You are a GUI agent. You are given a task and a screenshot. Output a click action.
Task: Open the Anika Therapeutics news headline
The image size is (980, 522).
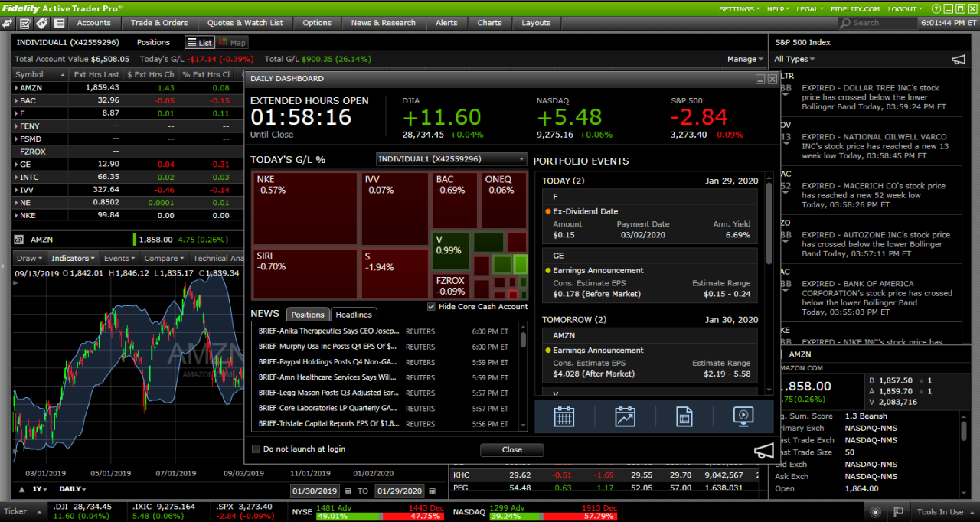pos(328,331)
